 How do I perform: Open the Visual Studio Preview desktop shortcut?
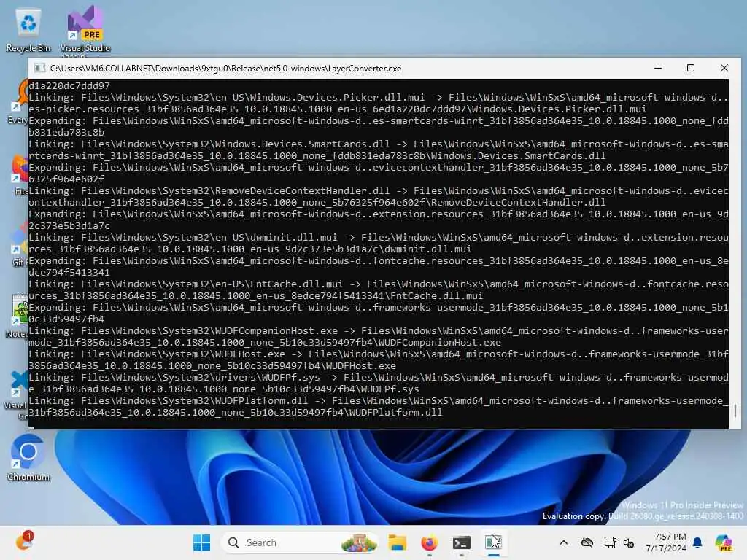(85, 31)
